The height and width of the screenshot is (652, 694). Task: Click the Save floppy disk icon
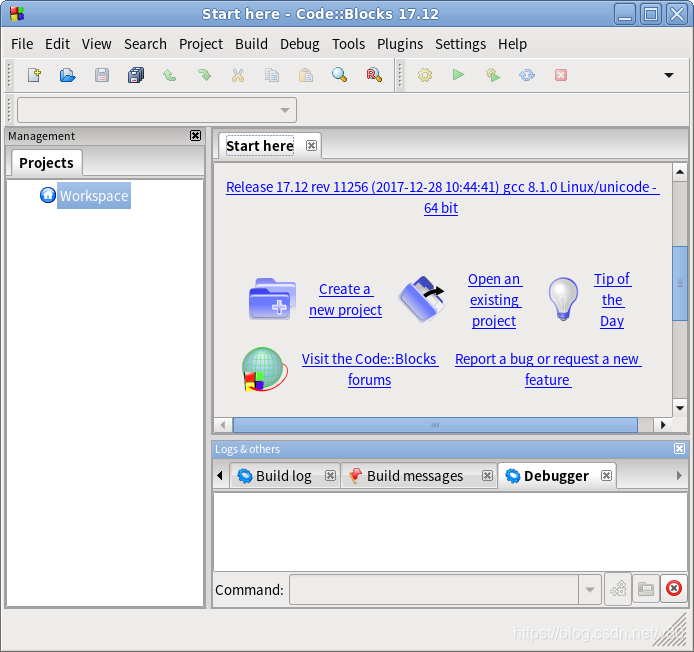[x=102, y=75]
